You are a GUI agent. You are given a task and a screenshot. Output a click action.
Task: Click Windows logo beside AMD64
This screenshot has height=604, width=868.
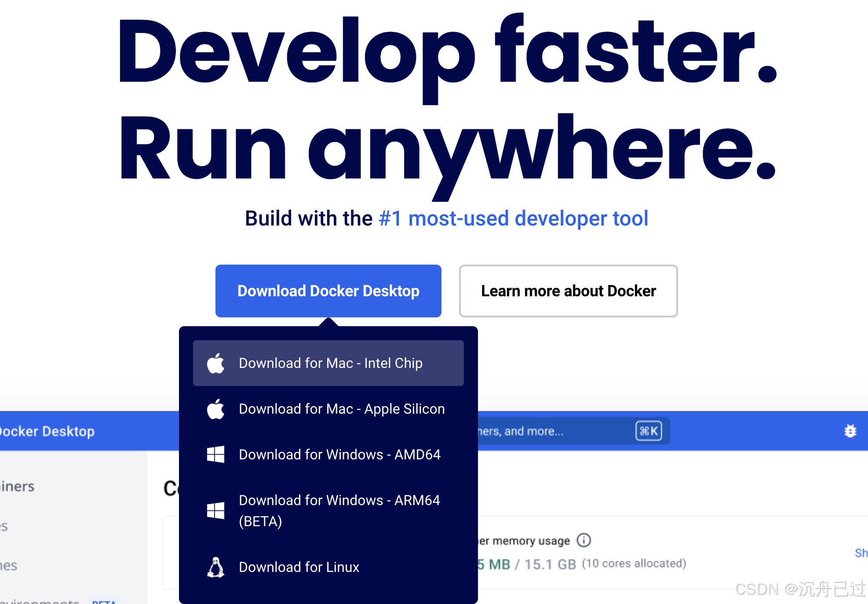(215, 455)
